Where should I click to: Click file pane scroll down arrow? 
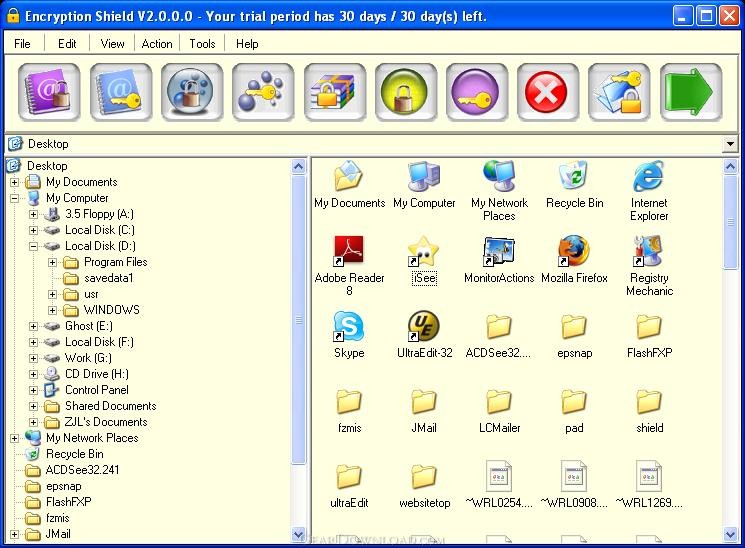730,535
